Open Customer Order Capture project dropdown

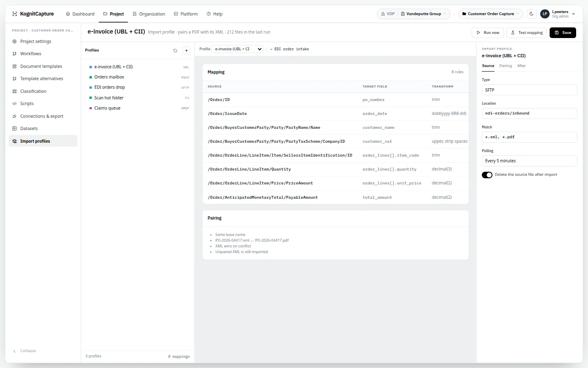coord(490,14)
